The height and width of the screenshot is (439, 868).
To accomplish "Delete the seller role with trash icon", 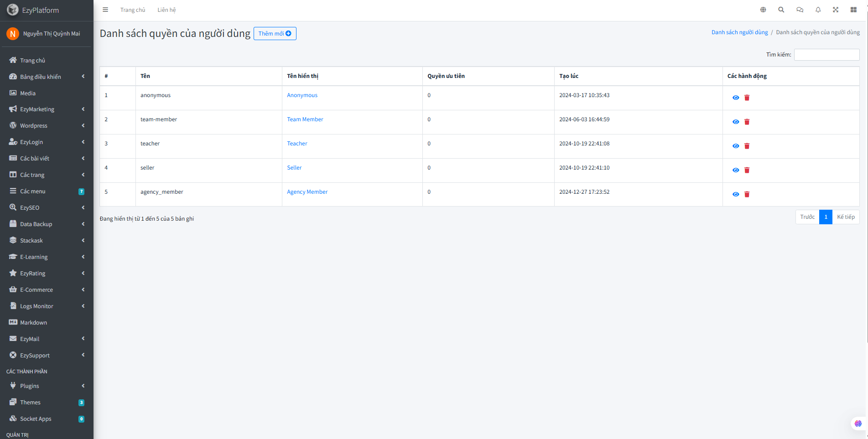I will point(747,170).
